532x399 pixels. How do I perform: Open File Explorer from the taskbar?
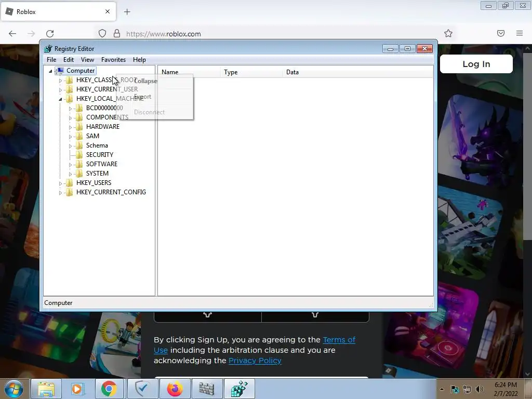46,389
